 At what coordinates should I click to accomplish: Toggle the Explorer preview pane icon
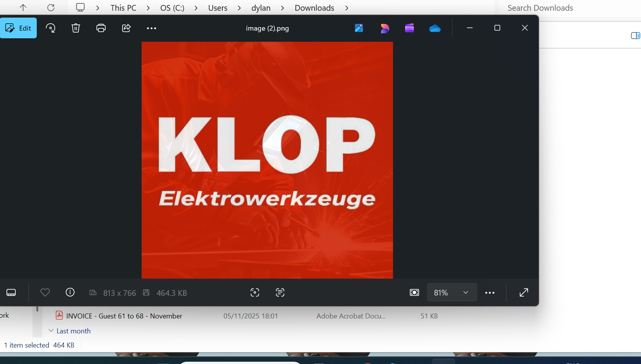point(635,36)
